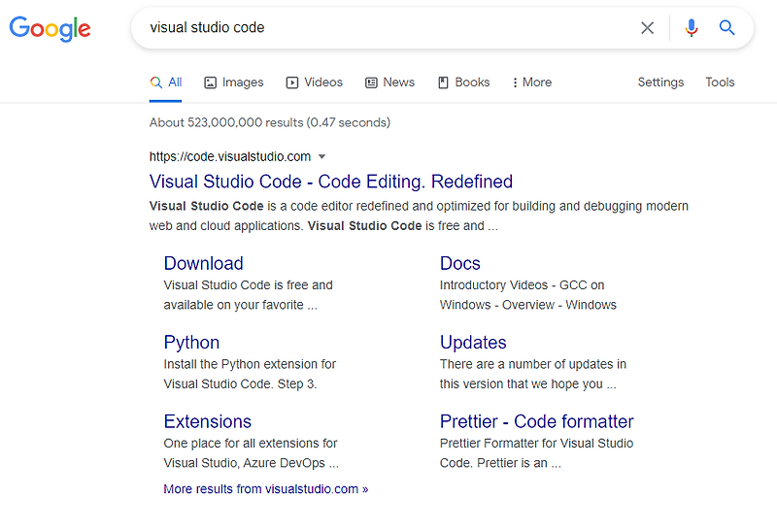
Task: Open the Docs sitelink
Action: click(x=459, y=263)
